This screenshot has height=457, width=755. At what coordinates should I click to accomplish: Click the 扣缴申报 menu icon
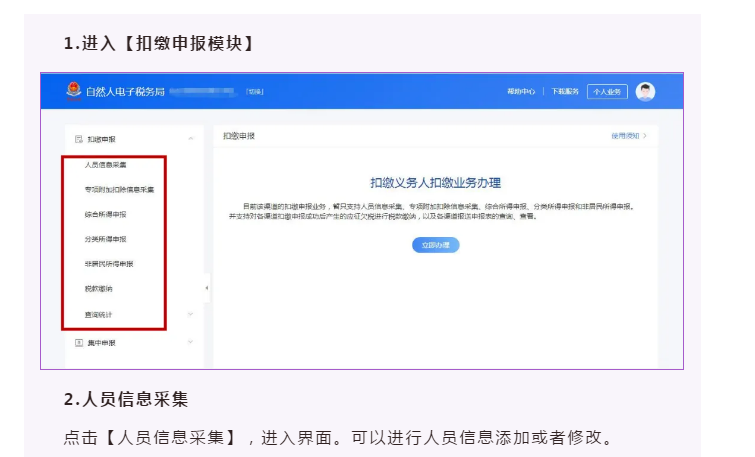coord(78,139)
